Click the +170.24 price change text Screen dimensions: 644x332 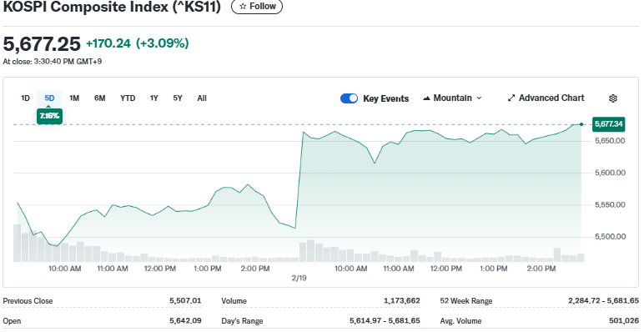click(x=108, y=43)
